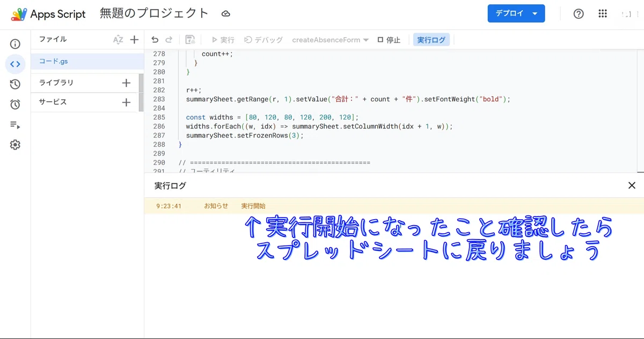Open the Project History sidebar icon
644x339 pixels.
point(15,84)
